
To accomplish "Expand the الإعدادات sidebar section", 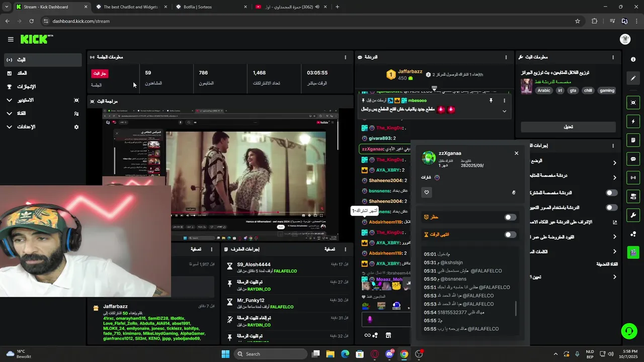I will click(x=43, y=127).
